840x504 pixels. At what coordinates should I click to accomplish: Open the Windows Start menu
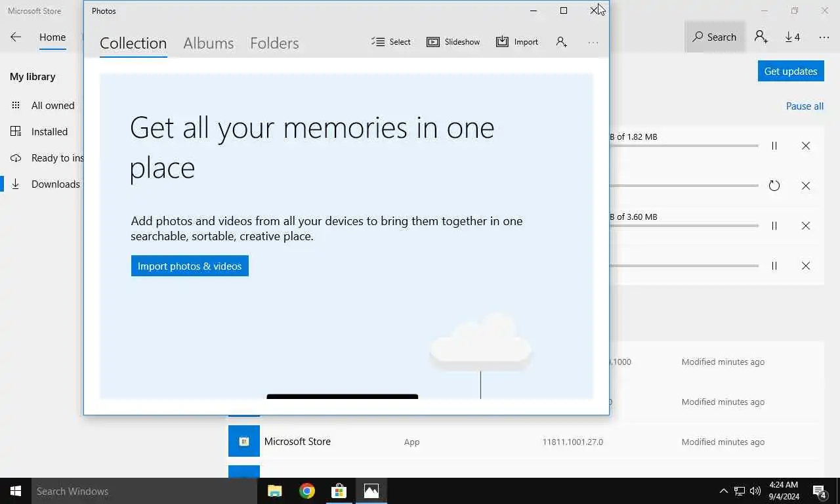tap(16, 491)
